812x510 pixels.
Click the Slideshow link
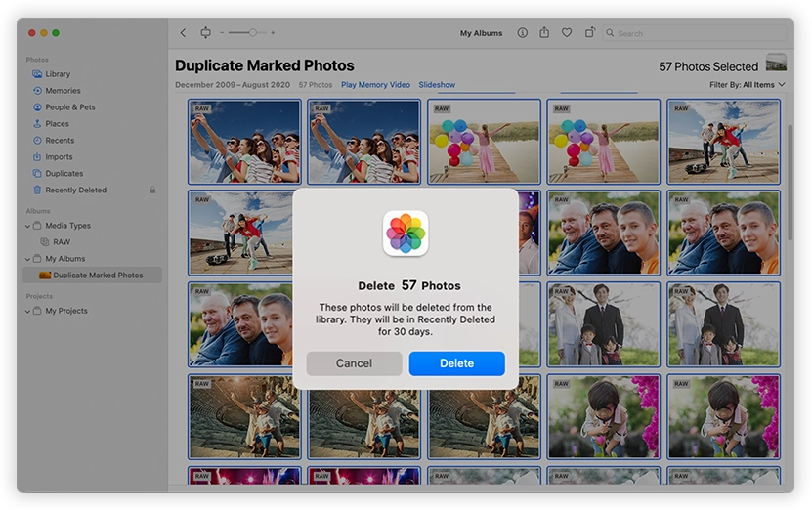pos(437,84)
